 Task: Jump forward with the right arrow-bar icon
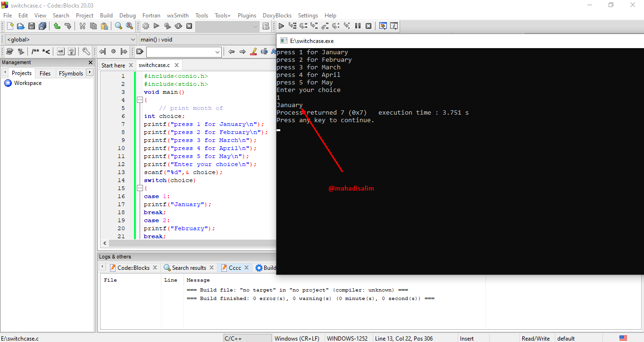tap(124, 52)
